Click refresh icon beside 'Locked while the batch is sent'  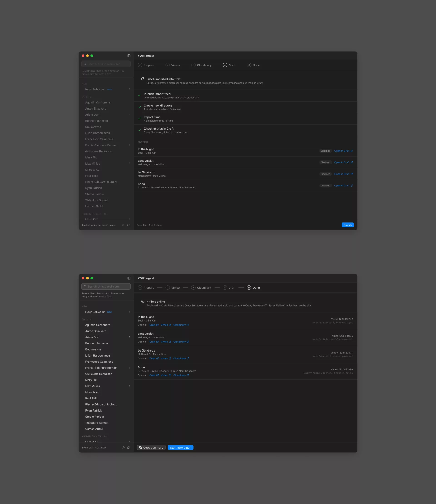(x=129, y=225)
